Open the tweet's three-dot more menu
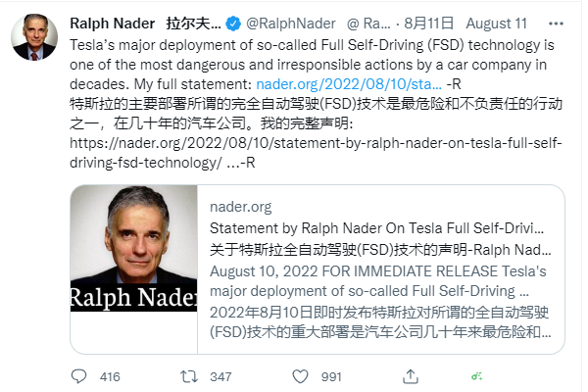 [558, 22]
